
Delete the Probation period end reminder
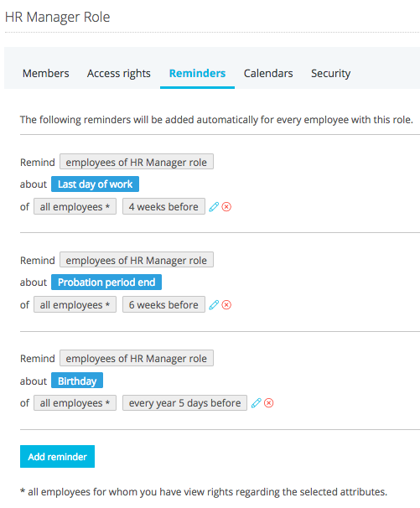(226, 305)
